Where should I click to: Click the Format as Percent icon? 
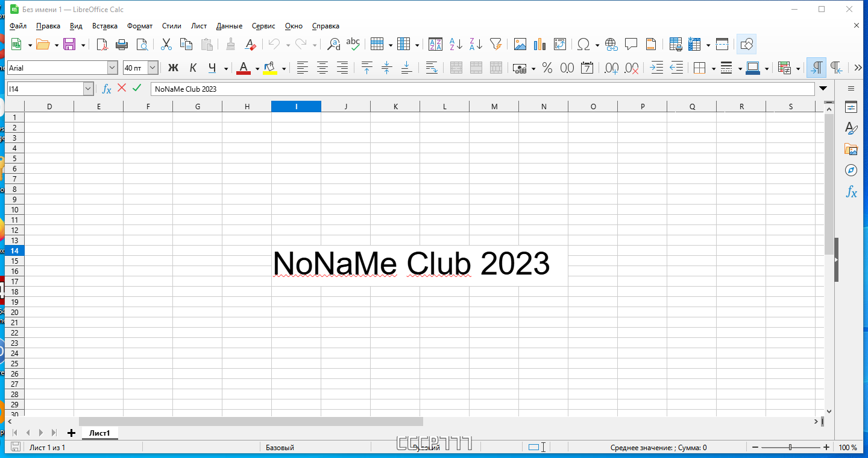[547, 68]
